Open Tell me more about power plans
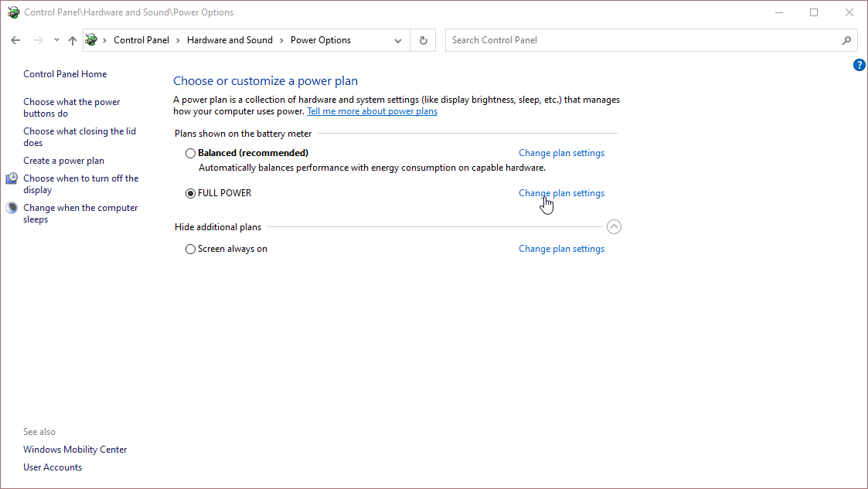The image size is (868, 489). (372, 111)
